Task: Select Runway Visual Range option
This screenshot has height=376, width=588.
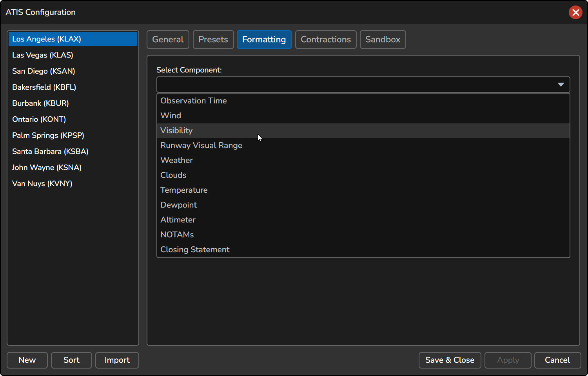Action: (x=201, y=146)
